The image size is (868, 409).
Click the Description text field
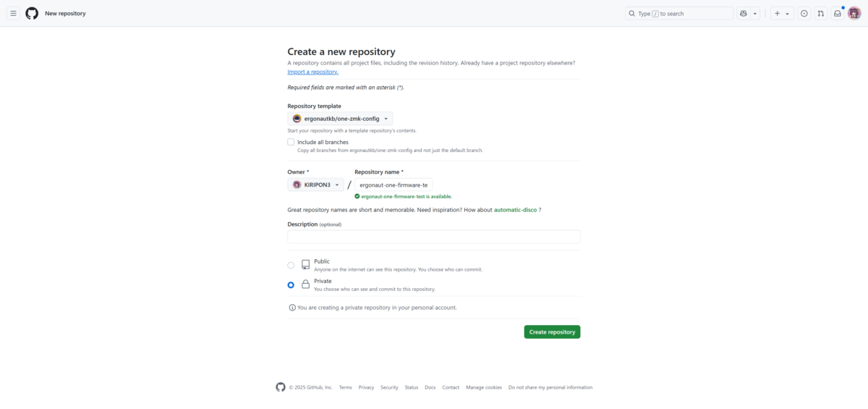point(433,237)
